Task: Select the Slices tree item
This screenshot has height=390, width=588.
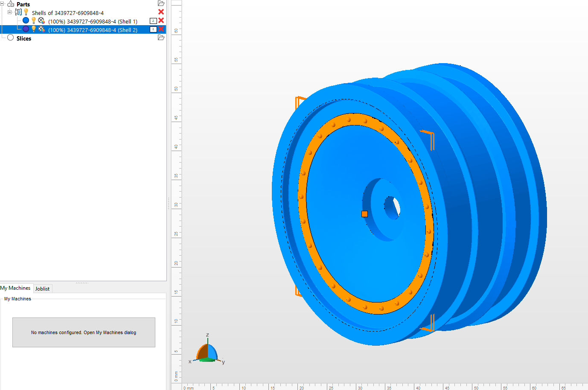Action: point(23,38)
